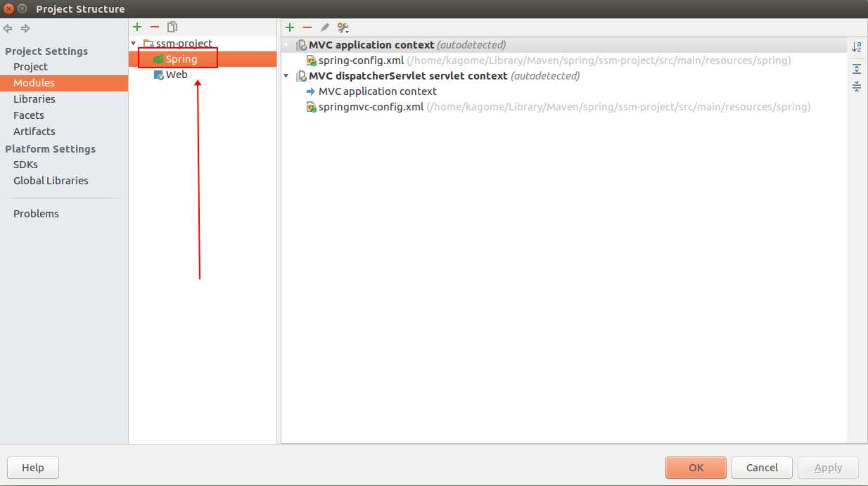Click spring-config.xml file icon
This screenshot has width=868, height=486.
[312, 60]
